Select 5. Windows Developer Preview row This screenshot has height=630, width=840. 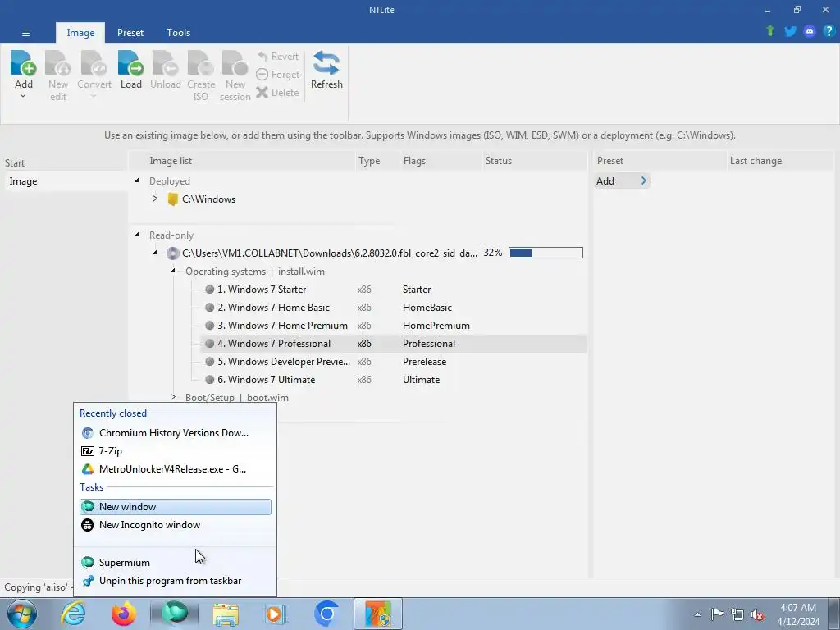pos(394,362)
